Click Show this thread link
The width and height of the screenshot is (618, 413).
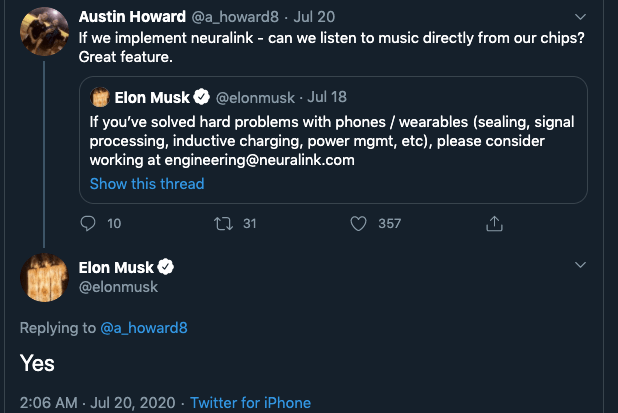(147, 184)
